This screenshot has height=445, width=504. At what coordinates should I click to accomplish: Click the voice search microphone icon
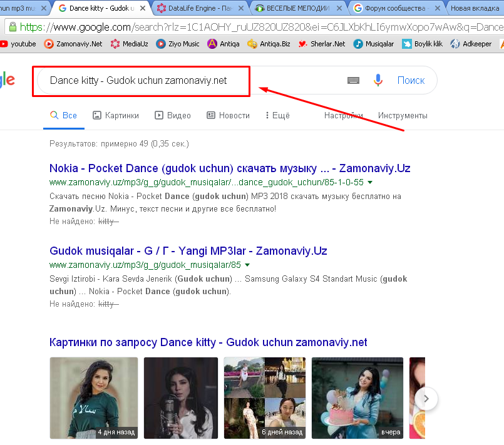(378, 80)
